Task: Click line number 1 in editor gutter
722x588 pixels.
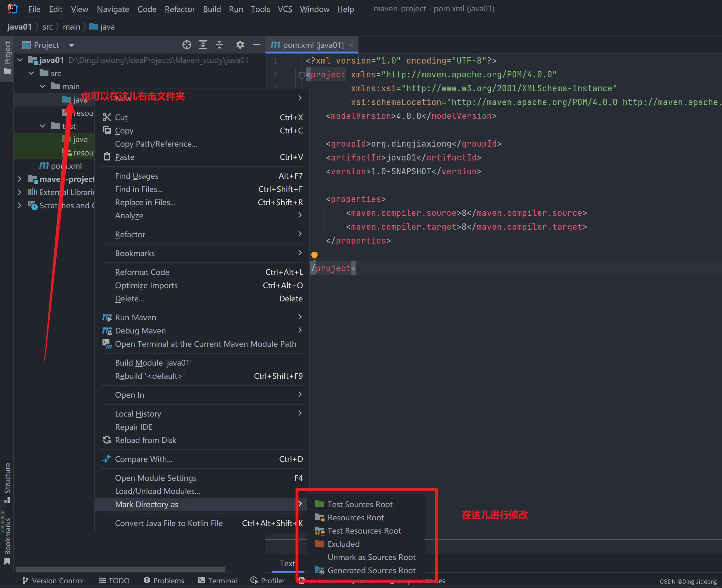Action: tap(275, 61)
